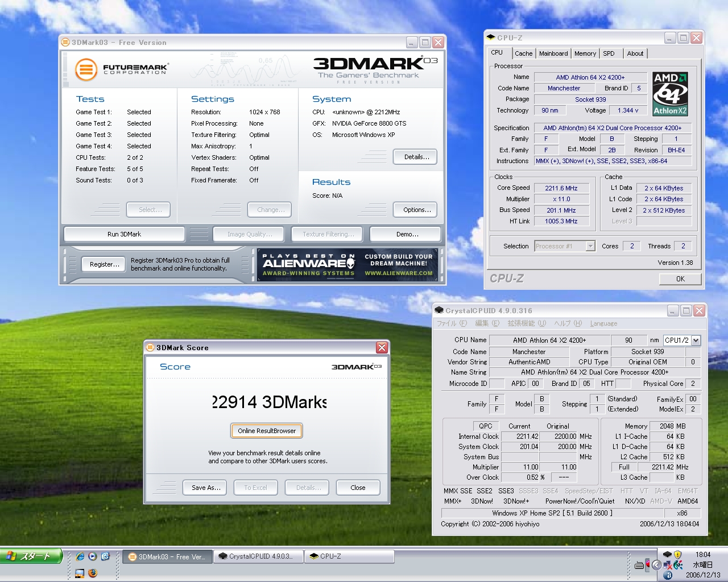
Task: Launch Windows Media Player from Quick Launch
Action: 92,556
